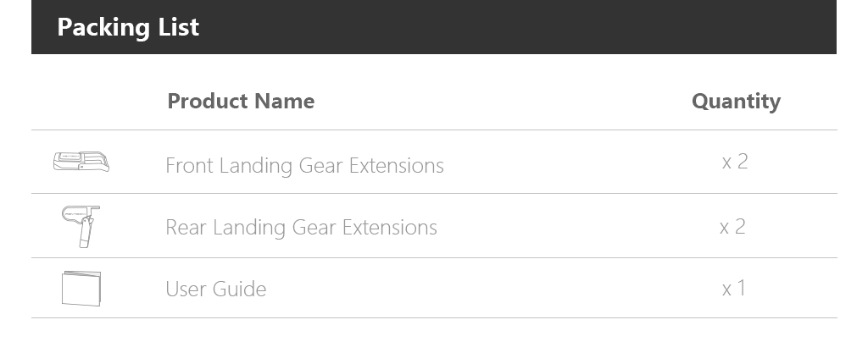Click the vertical leg of the rear gear icon

tap(86, 232)
